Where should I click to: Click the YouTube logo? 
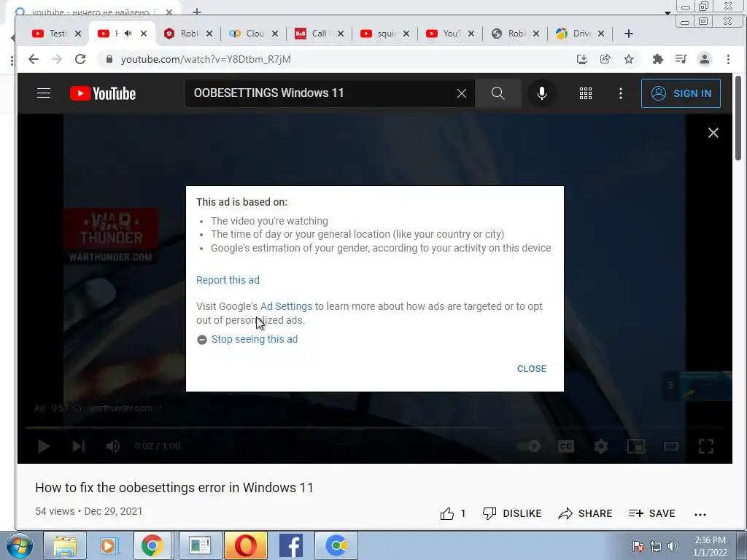coord(103,93)
